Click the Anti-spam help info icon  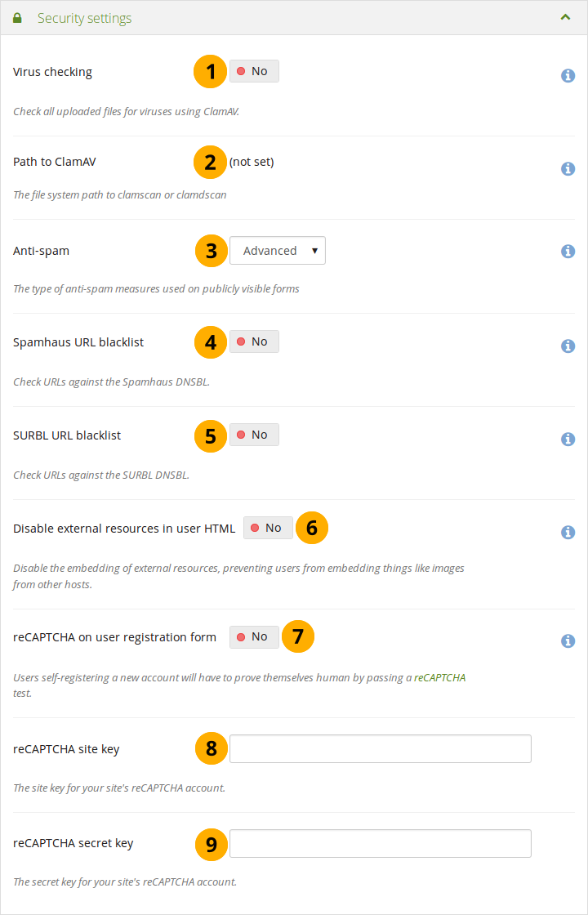click(x=568, y=252)
